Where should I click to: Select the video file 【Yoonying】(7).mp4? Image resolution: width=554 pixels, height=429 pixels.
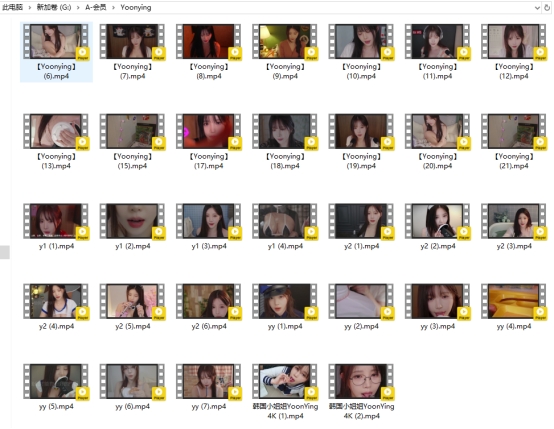(x=132, y=52)
